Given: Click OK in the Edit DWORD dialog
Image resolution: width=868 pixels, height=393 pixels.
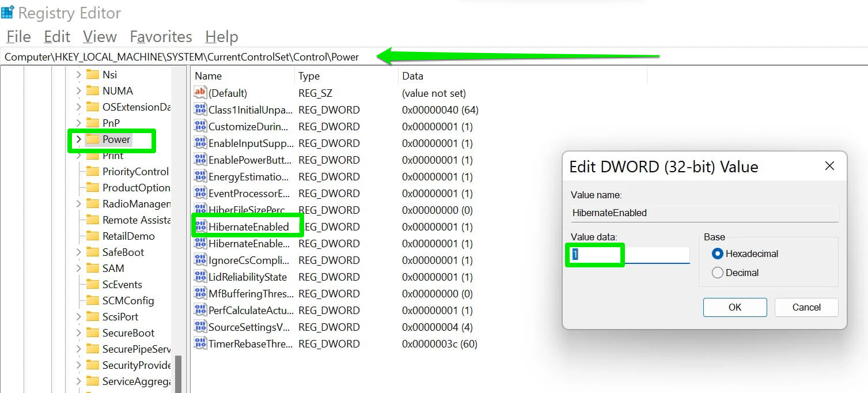Looking at the screenshot, I should click(x=734, y=307).
